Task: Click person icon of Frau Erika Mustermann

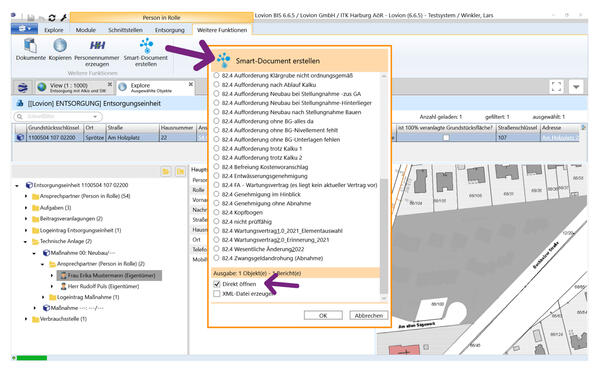Action: (x=64, y=275)
